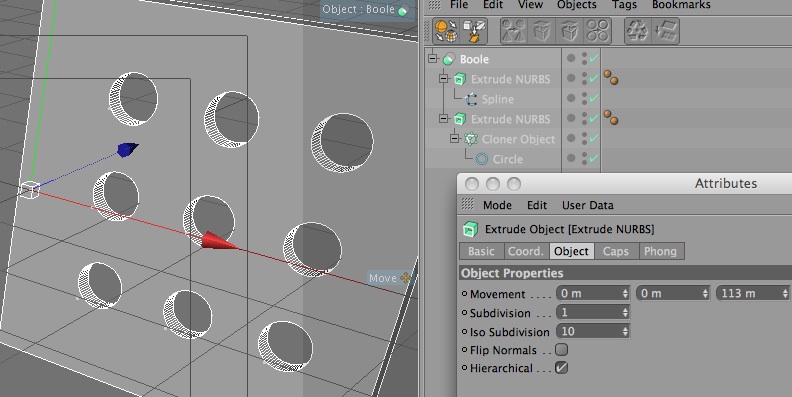Screen dimensions: 792x397
Task: Click icon of Extrude NURBS containing Cloner Object
Action: pos(460,119)
